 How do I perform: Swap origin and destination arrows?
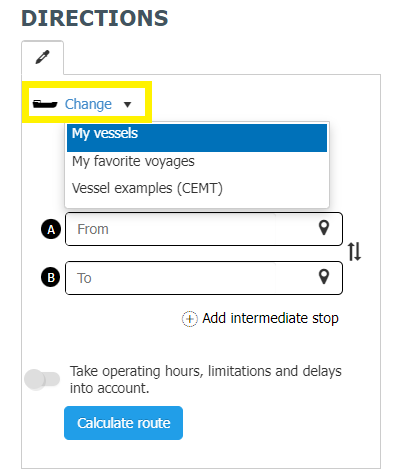tap(354, 252)
